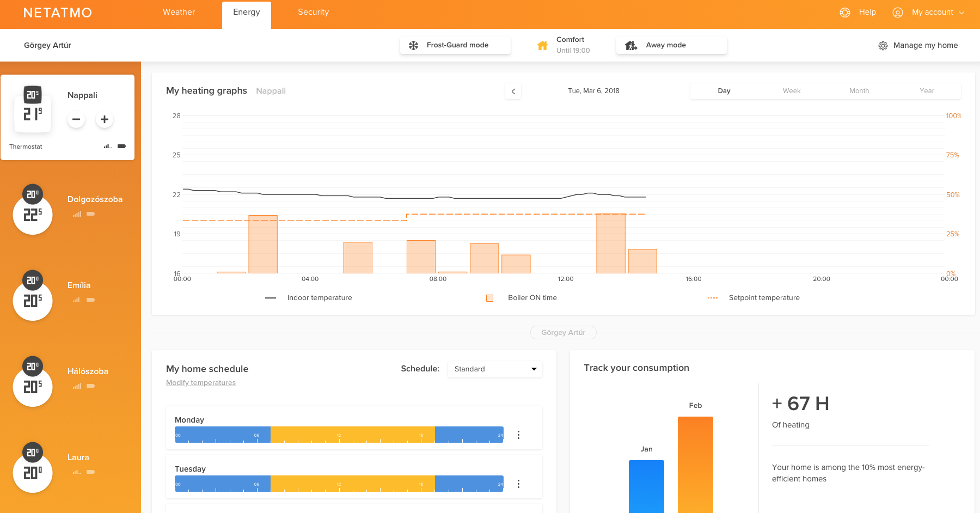Screen dimensions: 980x513
Task: Click the Hálószoba valve temperature dial
Action: click(33, 382)
